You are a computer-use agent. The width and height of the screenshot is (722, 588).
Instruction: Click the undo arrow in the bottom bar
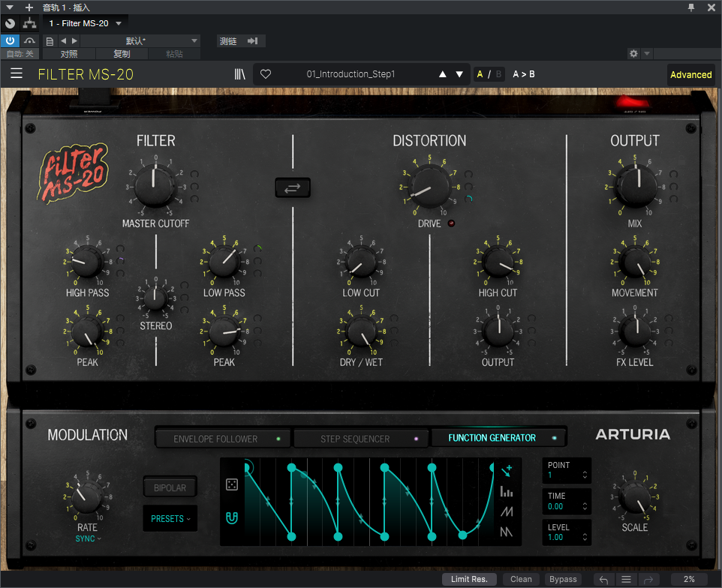pyautogui.click(x=603, y=580)
